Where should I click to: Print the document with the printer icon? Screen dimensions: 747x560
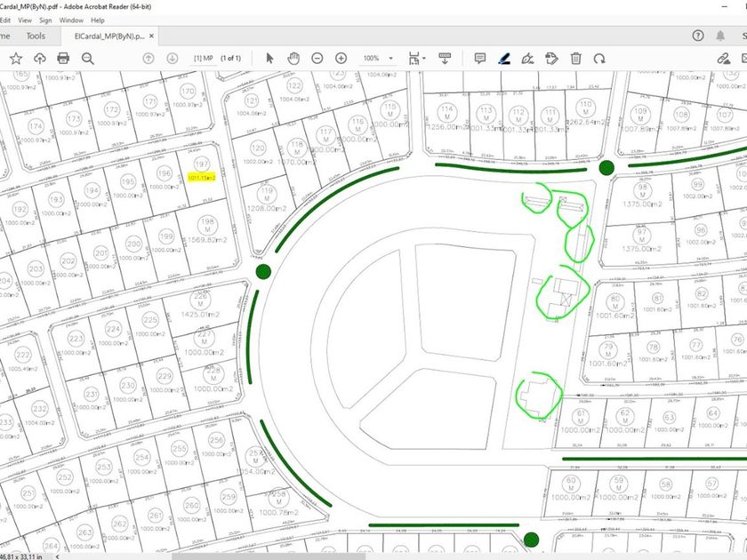pyautogui.click(x=63, y=58)
